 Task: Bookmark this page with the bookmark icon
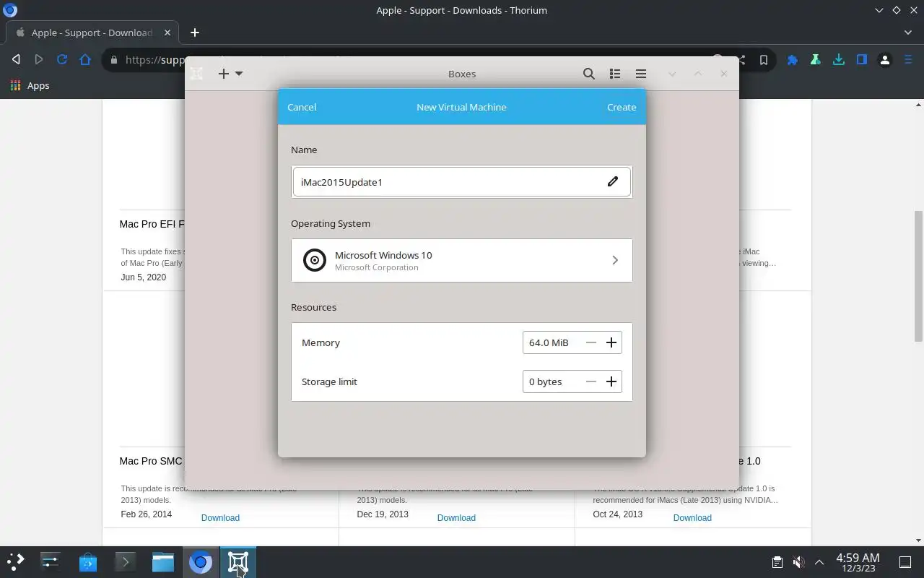tap(764, 60)
